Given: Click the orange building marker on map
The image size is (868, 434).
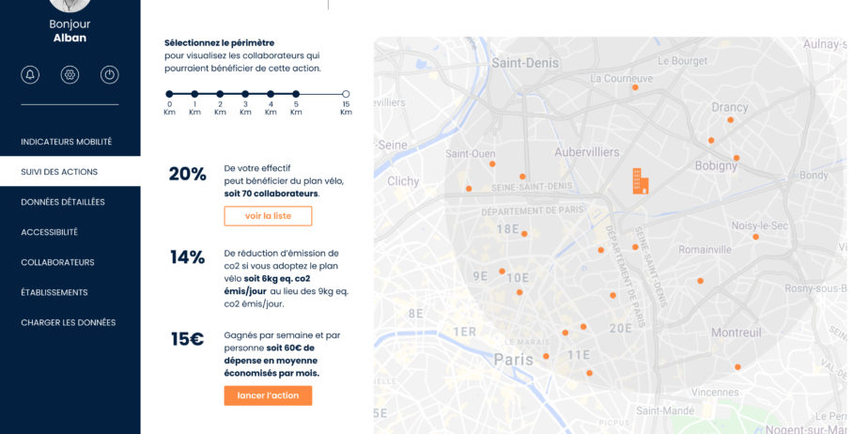Looking at the screenshot, I should [x=640, y=180].
